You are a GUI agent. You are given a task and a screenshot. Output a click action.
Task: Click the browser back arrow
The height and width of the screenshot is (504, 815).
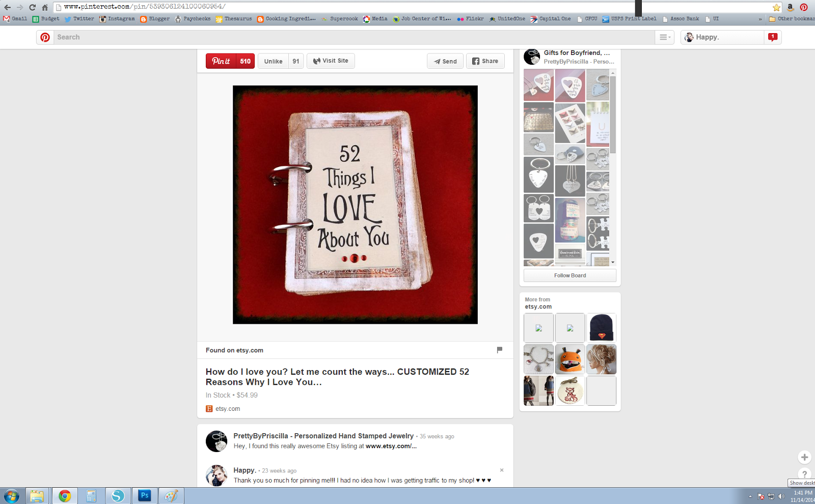7,7
